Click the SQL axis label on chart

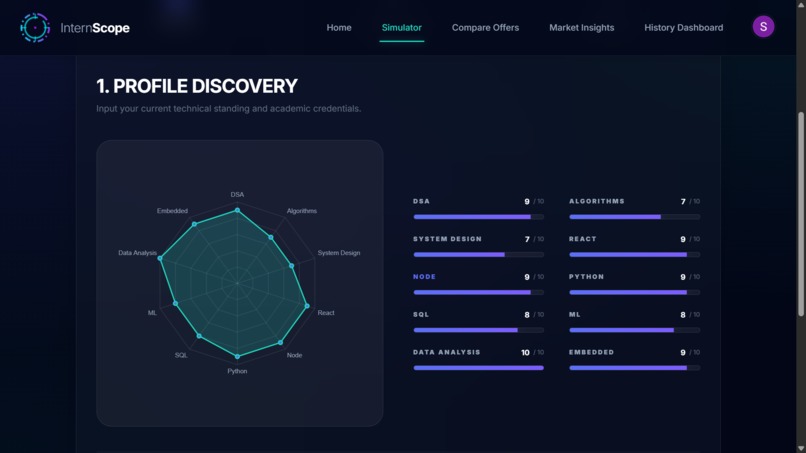(181, 355)
